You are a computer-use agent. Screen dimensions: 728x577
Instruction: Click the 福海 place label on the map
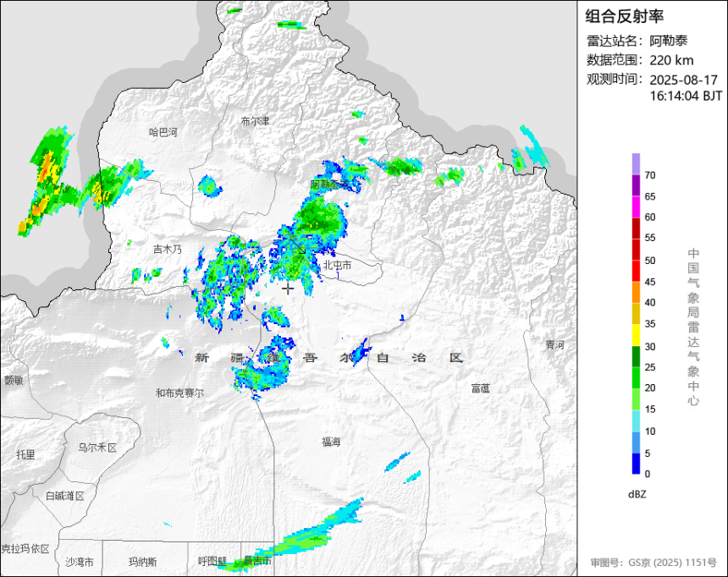click(332, 442)
